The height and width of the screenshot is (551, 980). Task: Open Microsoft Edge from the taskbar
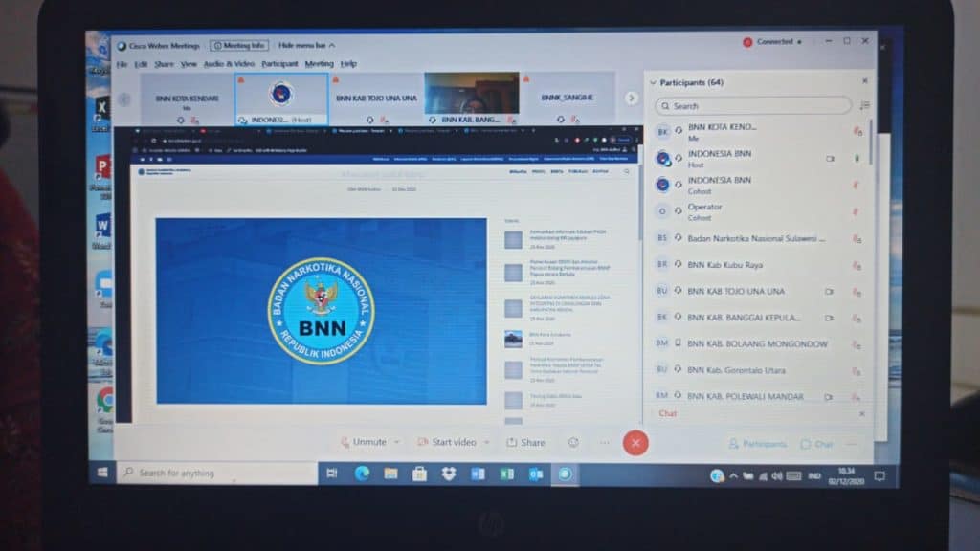(361, 474)
